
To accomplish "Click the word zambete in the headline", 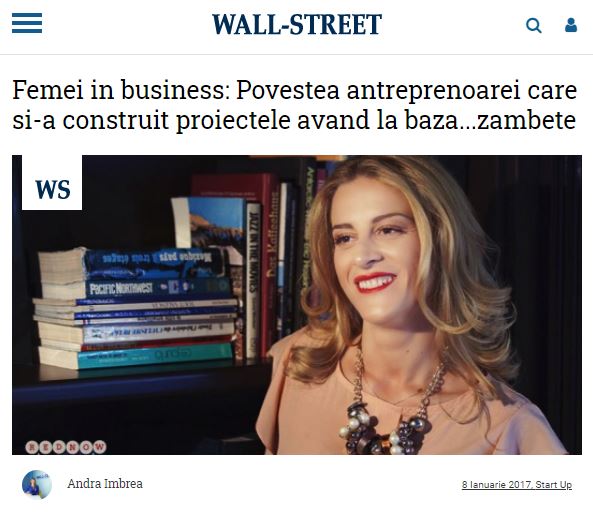I will [x=526, y=120].
